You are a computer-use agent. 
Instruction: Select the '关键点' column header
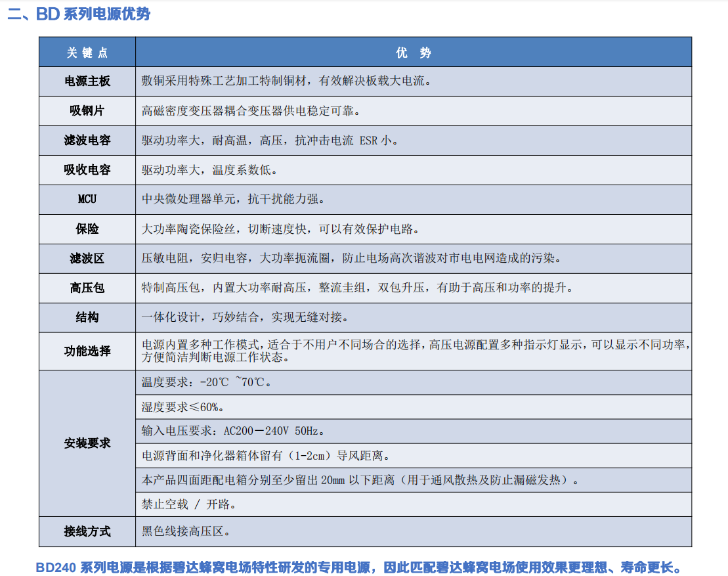[87, 53]
